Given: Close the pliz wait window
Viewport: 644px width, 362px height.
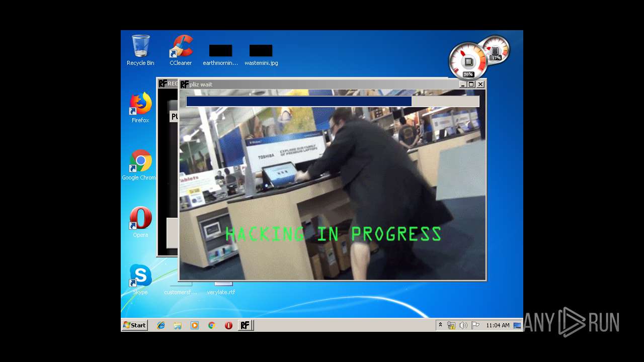Looking at the screenshot, I should click(x=480, y=84).
